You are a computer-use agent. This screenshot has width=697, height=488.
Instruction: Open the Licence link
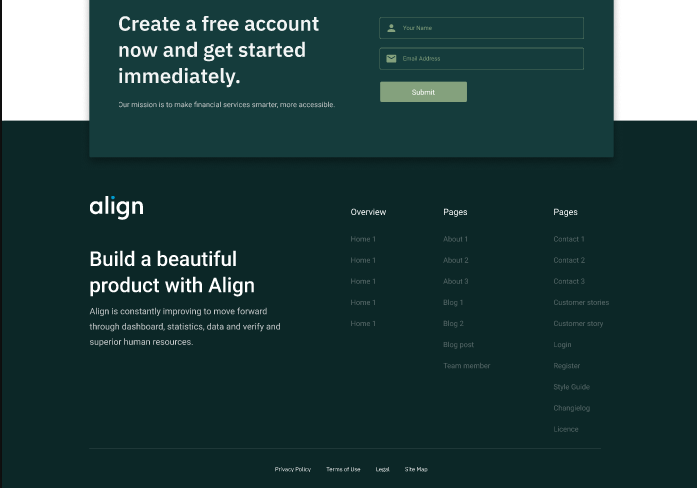pyautogui.click(x=566, y=429)
